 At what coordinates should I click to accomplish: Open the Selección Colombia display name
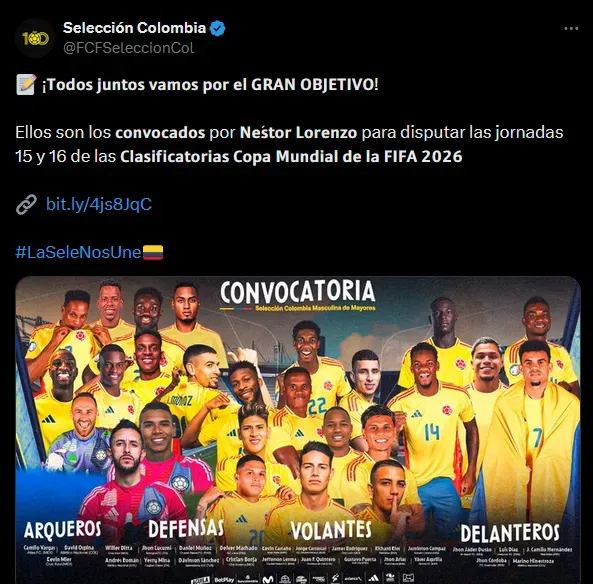pos(134,28)
